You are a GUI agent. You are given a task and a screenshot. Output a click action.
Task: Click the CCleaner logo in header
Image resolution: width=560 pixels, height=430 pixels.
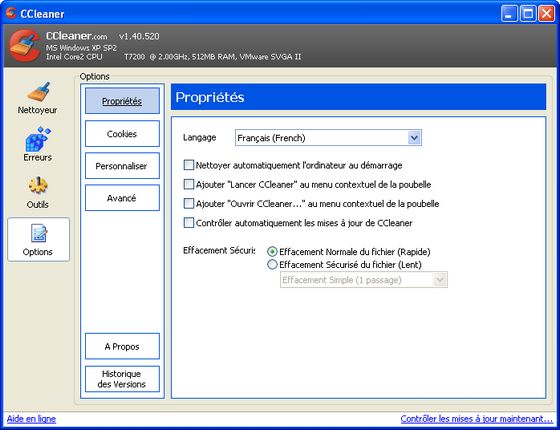tap(25, 45)
